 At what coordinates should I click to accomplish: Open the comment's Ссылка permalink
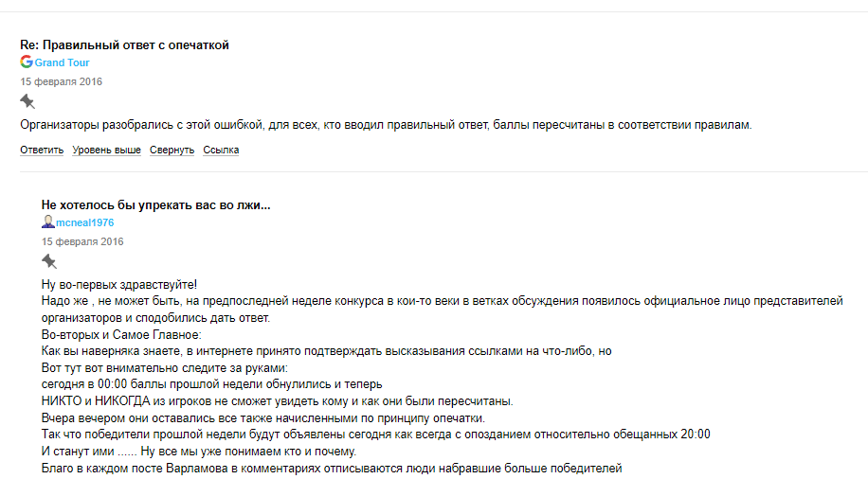(221, 150)
